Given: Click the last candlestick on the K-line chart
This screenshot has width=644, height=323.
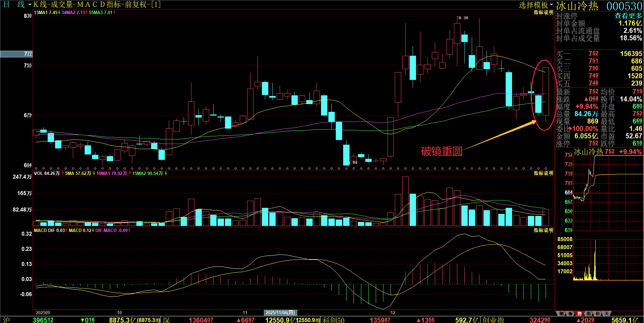Looking at the screenshot, I should click(x=546, y=91).
